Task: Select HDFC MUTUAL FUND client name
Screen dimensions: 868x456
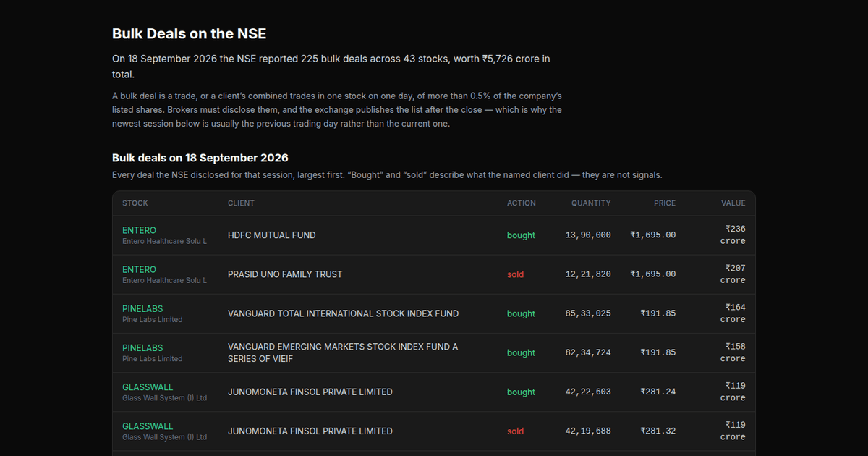Action: pos(271,235)
